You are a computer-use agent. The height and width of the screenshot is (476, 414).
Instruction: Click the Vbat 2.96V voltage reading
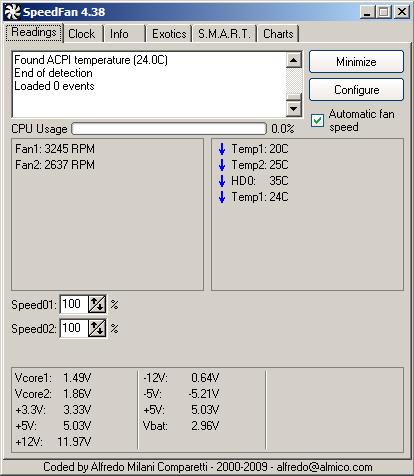click(x=181, y=426)
